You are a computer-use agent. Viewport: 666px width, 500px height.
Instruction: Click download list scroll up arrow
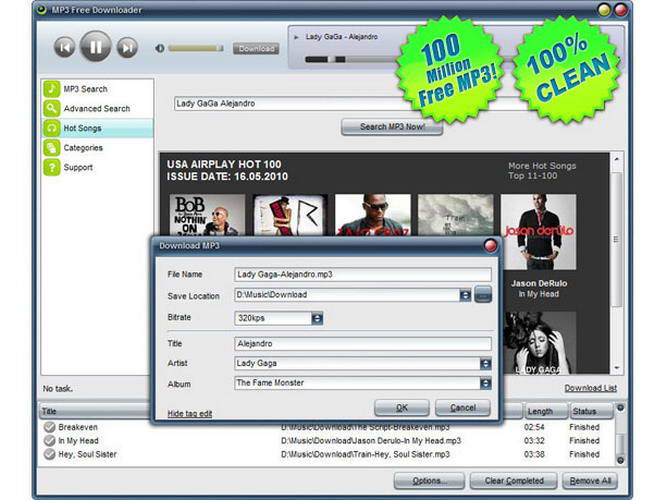pos(620,408)
